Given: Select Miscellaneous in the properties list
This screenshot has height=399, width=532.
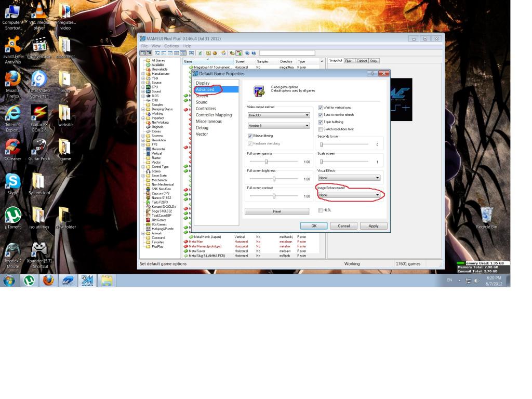Looking at the screenshot, I should click(x=209, y=122).
